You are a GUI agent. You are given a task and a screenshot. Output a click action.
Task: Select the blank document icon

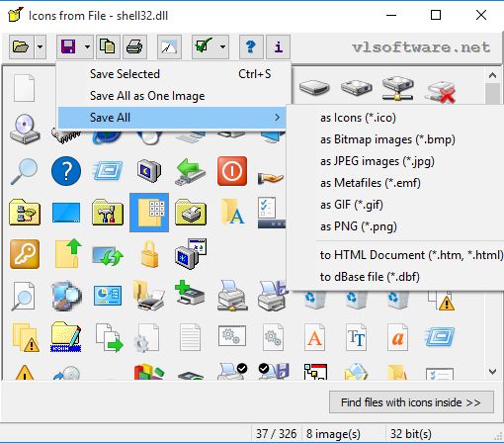tap(24, 88)
